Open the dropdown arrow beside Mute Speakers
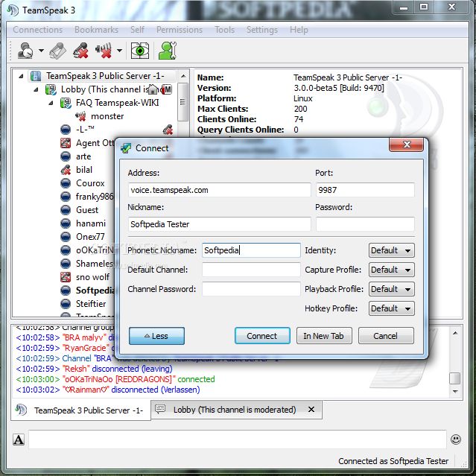 120,51
